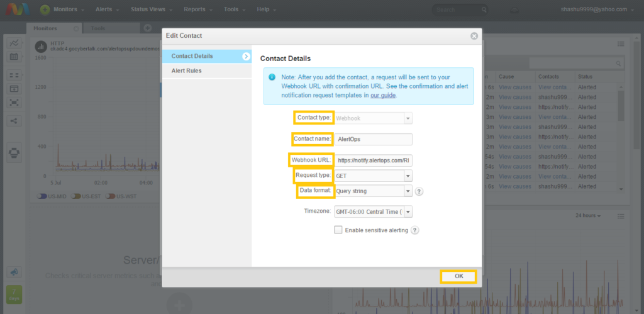Click the top bar Search field

click(x=460, y=9)
